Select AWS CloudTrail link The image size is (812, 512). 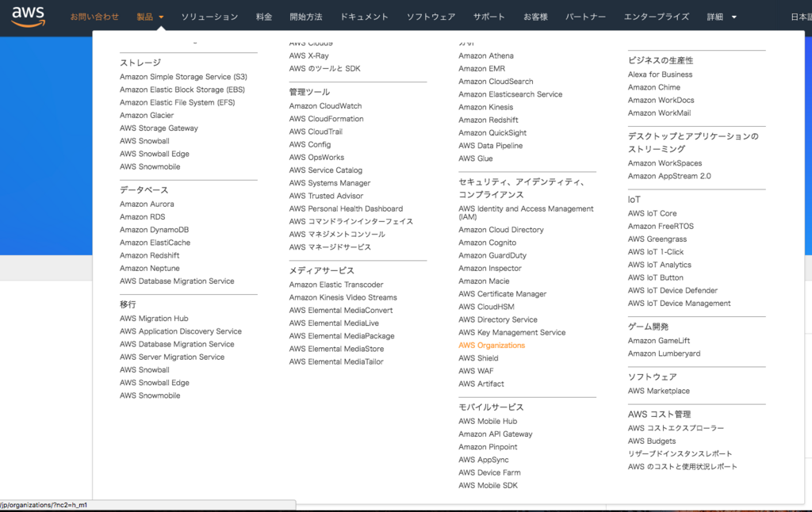tap(316, 132)
